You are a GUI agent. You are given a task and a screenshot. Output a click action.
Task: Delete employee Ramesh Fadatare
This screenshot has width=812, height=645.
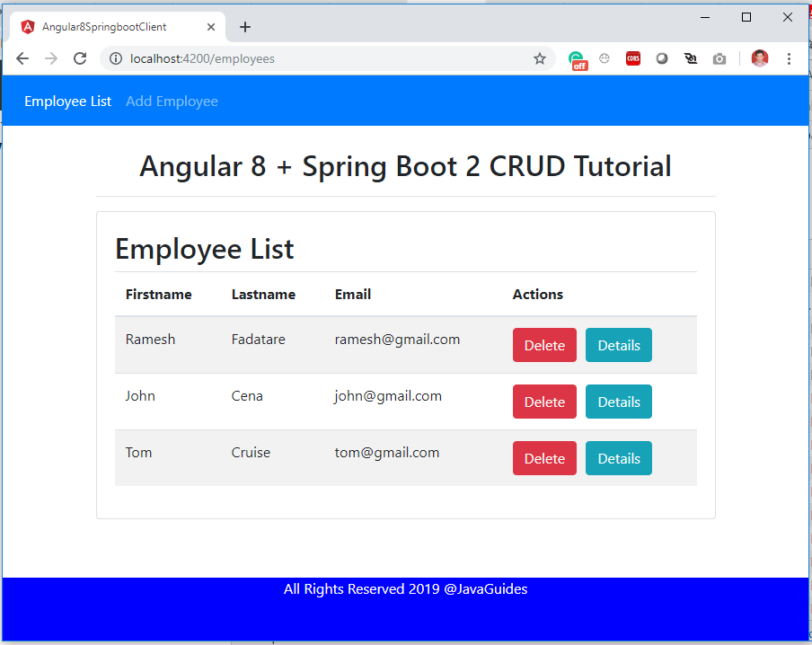tap(544, 345)
